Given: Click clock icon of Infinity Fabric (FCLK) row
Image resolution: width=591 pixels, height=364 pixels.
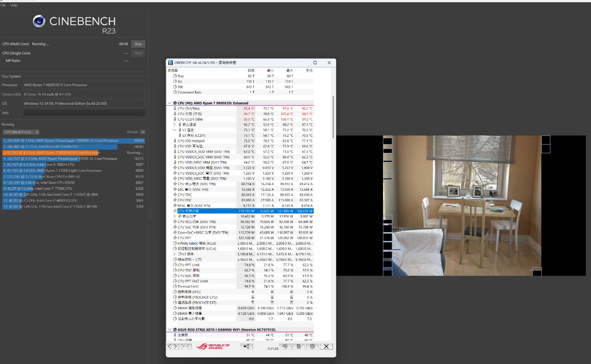Looking at the screenshot, I should (x=175, y=243).
